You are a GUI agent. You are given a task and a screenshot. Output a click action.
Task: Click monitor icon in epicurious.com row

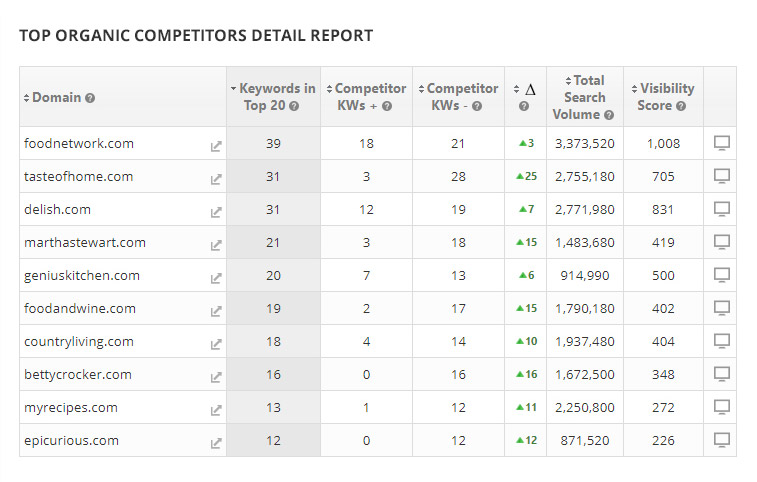coord(721,440)
